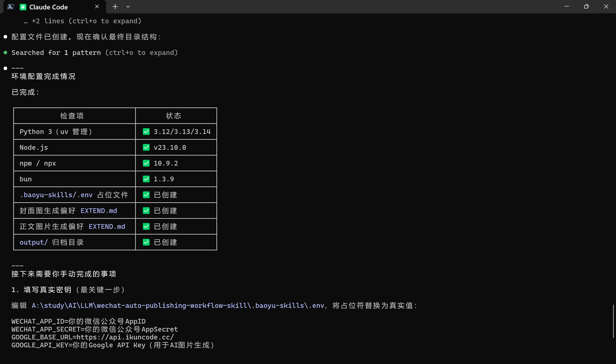
Task: Click 'EXTEND.md' link in 正文图片生成偏好 row
Action: pyautogui.click(x=107, y=226)
